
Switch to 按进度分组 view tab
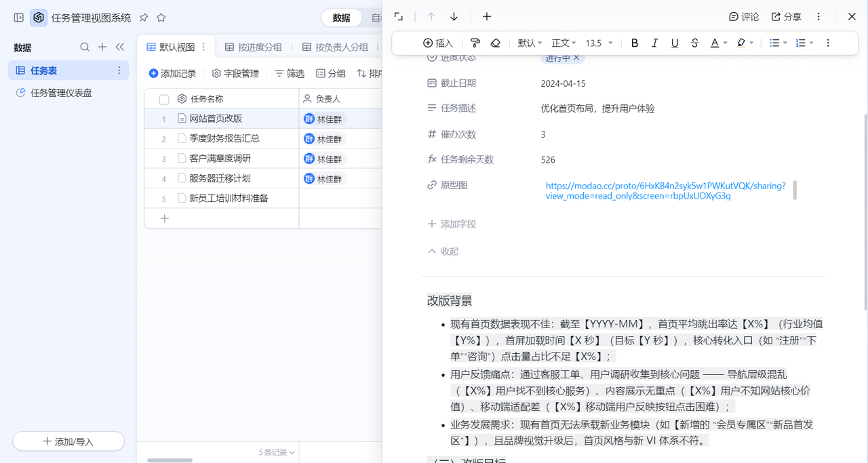pyautogui.click(x=253, y=47)
